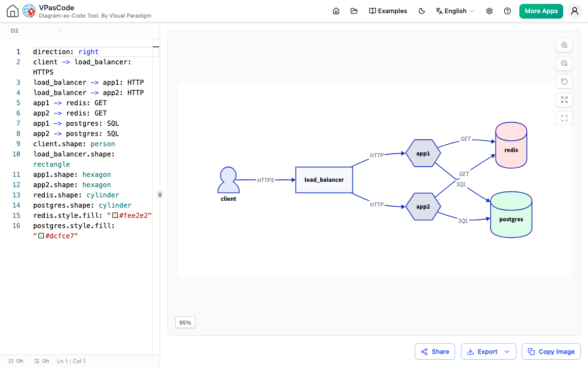This screenshot has height=367, width=588.
Task: Toggle line numbers On in status bar
Action: [16, 361]
